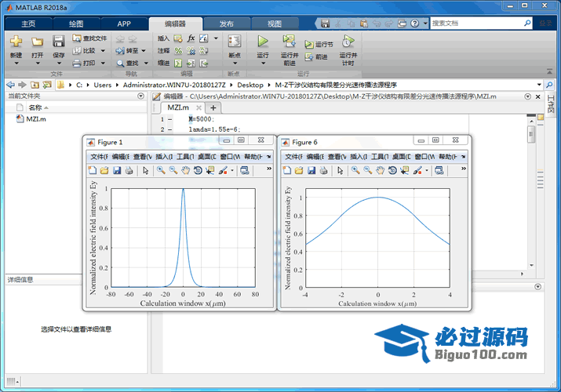The height and width of the screenshot is (392, 561).
Task: Open brush color dropdown in Figure 6
Action: (x=427, y=171)
